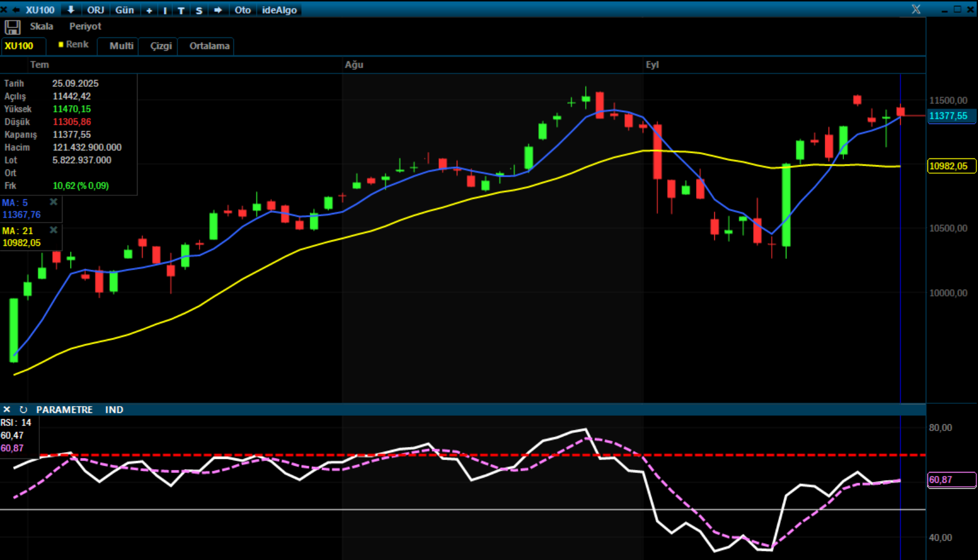This screenshot has width=978, height=560.
Task: Save the chart with the floppy disk icon
Action: point(13,27)
